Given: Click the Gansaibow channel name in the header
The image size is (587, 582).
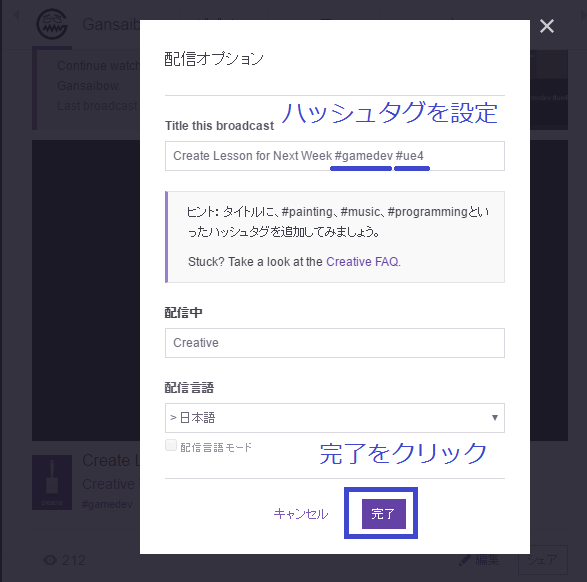Looking at the screenshot, I should pyautogui.click(x=111, y=25).
